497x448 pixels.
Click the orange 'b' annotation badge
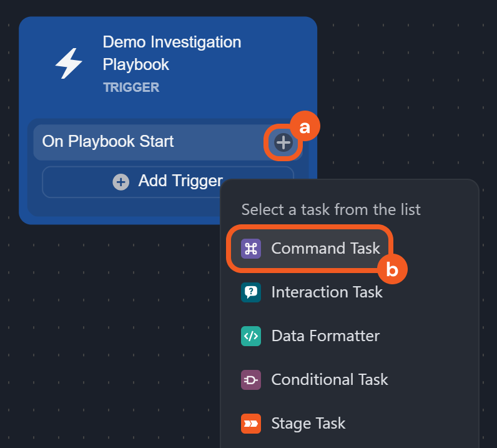pyautogui.click(x=392, y=269)
